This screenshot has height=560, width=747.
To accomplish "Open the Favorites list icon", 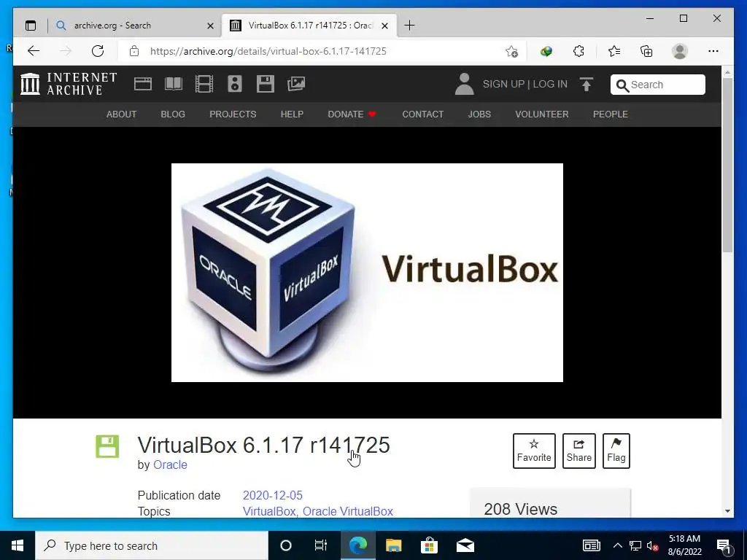I will (614, 51).
